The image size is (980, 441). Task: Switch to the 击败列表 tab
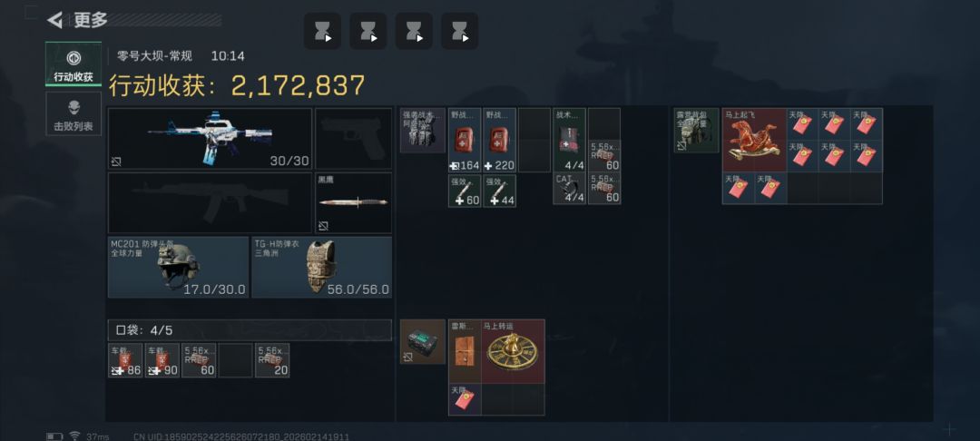pyautogui.click(x=73, y=113)
